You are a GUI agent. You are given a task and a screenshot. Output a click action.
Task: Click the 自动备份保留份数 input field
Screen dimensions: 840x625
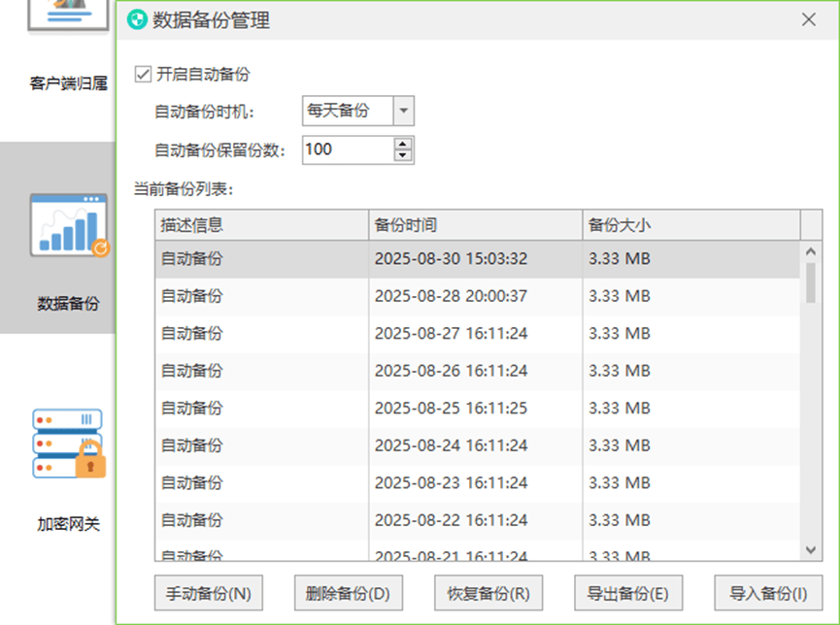(x=347, y=149)
